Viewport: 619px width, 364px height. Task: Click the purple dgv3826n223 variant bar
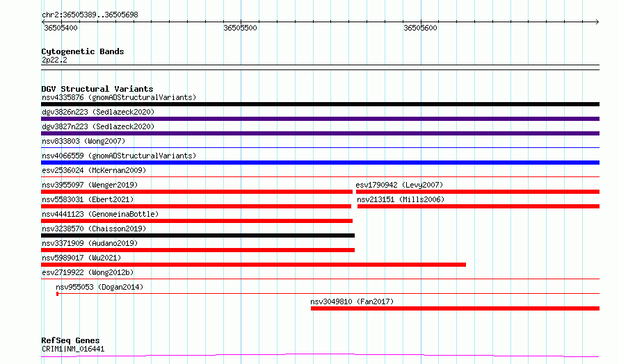(x=320, y=119)
